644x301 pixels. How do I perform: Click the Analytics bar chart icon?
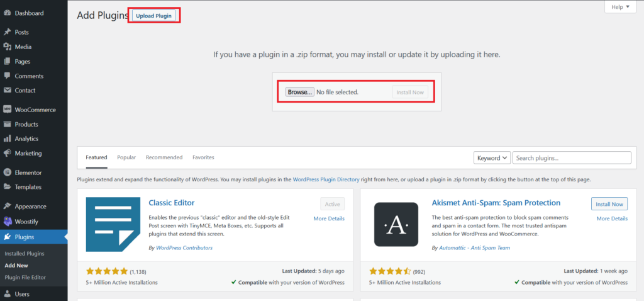[7, 139]
